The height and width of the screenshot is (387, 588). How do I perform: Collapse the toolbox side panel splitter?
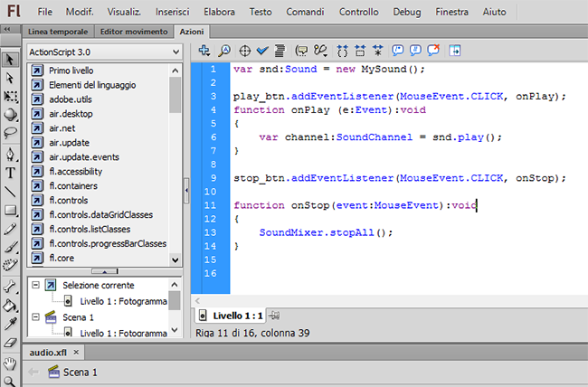click(186, 191)
